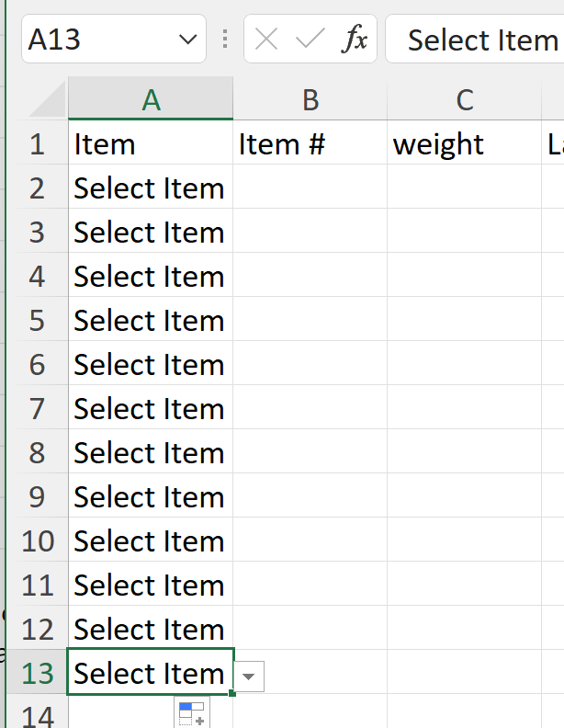Click the Insert Function fx icon

pyautogui.click(x=354, y=40)
